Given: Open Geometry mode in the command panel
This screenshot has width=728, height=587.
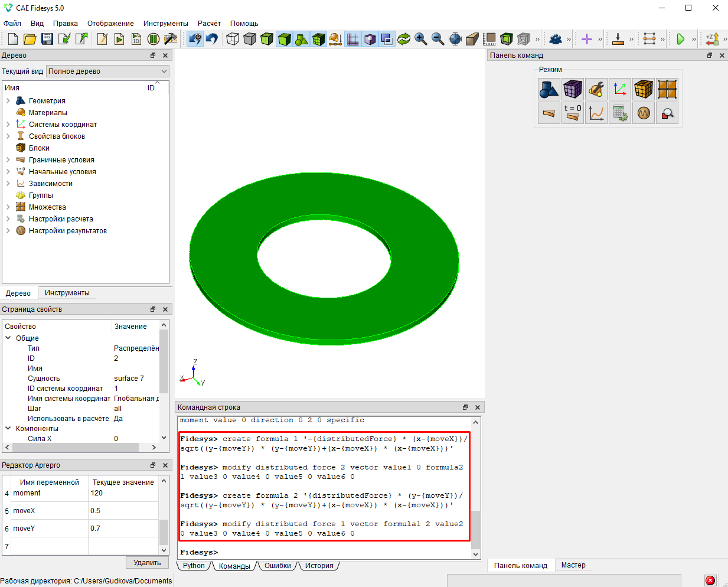Looking at the screenshot, I should 549,89.
